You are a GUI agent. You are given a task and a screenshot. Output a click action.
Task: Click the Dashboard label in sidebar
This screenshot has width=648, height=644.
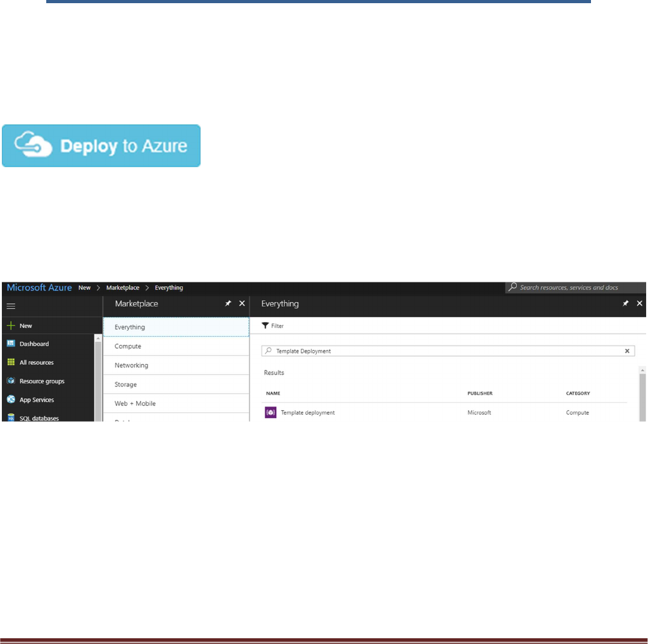pos(34,344)
